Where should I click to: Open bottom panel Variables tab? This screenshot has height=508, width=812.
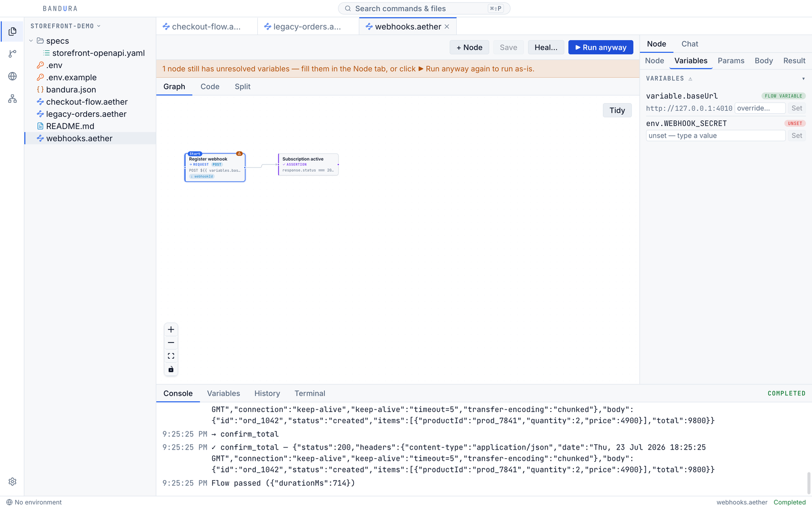point(223,394)
